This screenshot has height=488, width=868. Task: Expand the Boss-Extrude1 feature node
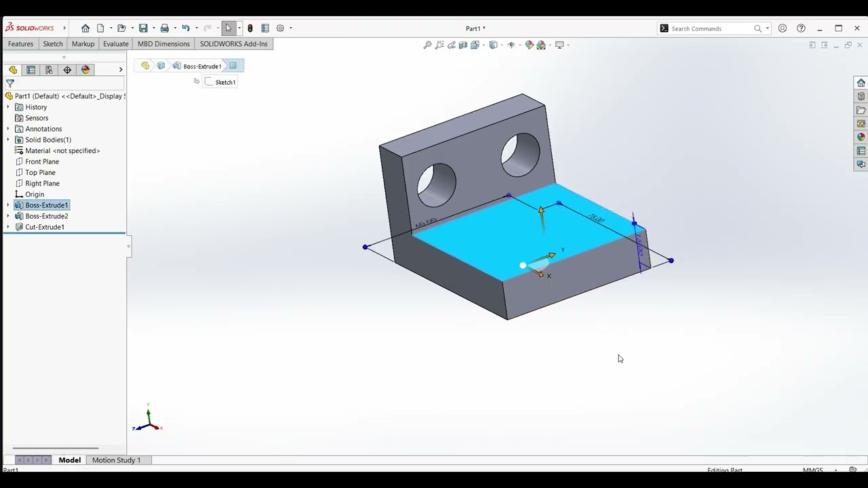(x=8, y=205)
